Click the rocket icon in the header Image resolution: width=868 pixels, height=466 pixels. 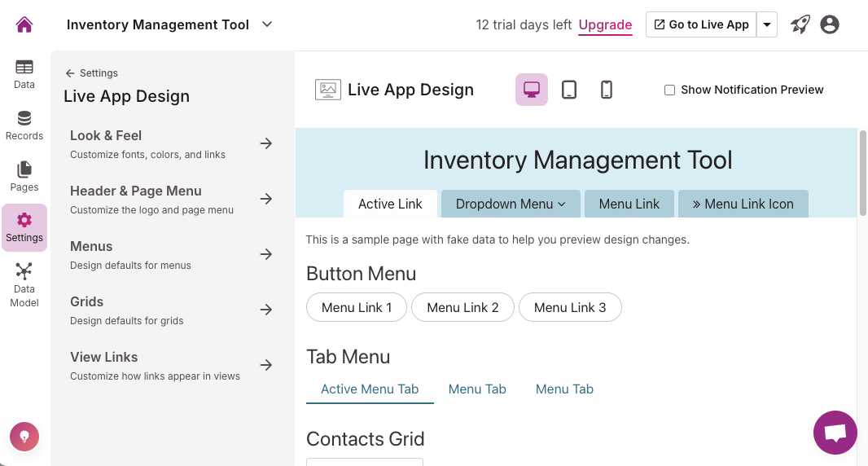800,24
